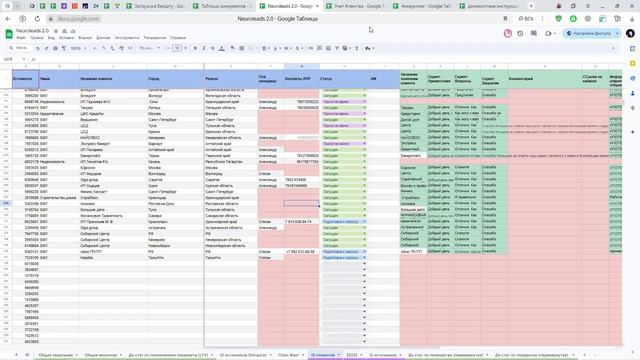Activate the paint format tool
The width and height of the screenshot is (640, 360).
[64, 48]
